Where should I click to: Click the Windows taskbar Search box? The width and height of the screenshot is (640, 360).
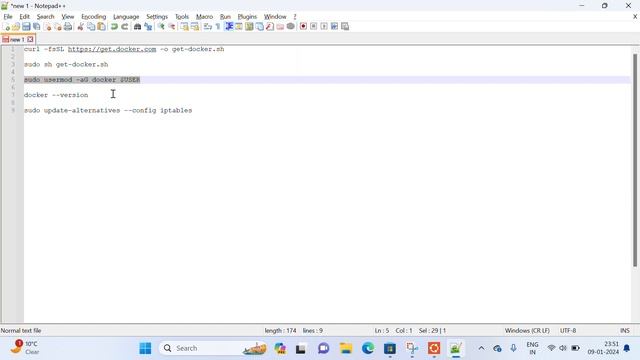click(212, 348)
